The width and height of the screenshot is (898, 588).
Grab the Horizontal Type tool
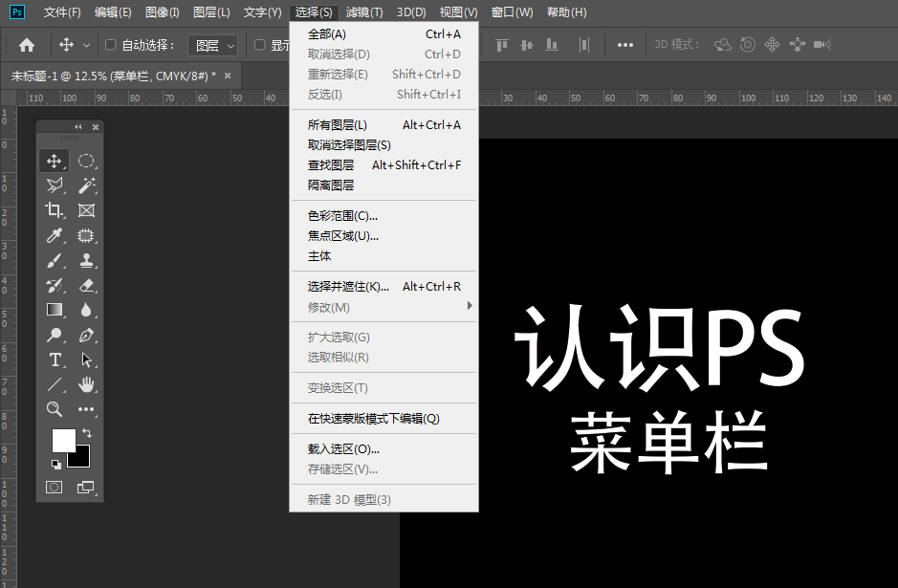click(55, 359)
